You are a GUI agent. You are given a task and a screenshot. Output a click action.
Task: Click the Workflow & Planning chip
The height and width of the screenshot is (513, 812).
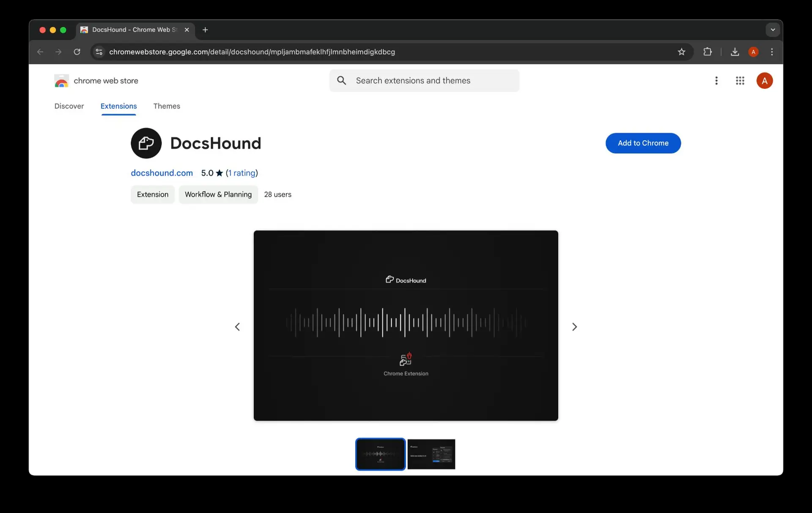(218, 194)
